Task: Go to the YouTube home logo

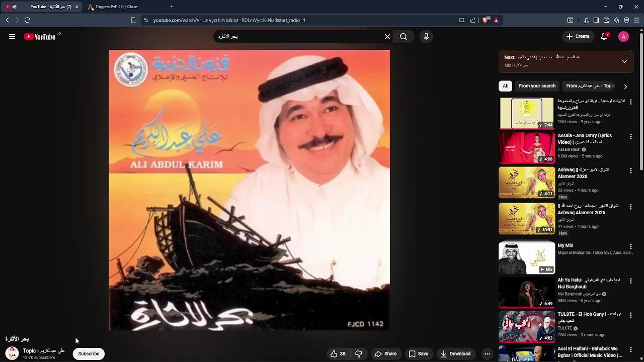Action: pyautogui.click(x=40, y=37)
